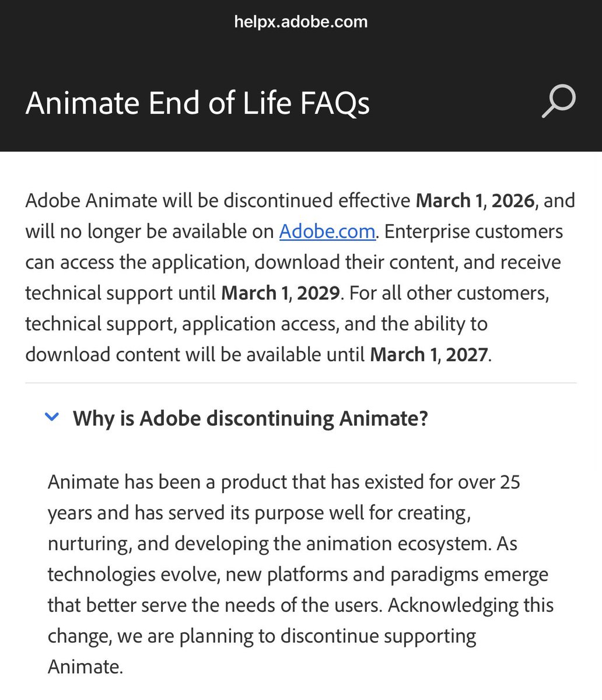Click the underlined Adobe.com text
This screenshot has width=602, height=700.
click(x=327, y=231)
